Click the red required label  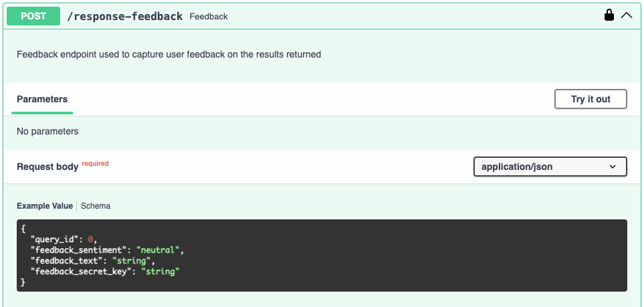(95, 163)
